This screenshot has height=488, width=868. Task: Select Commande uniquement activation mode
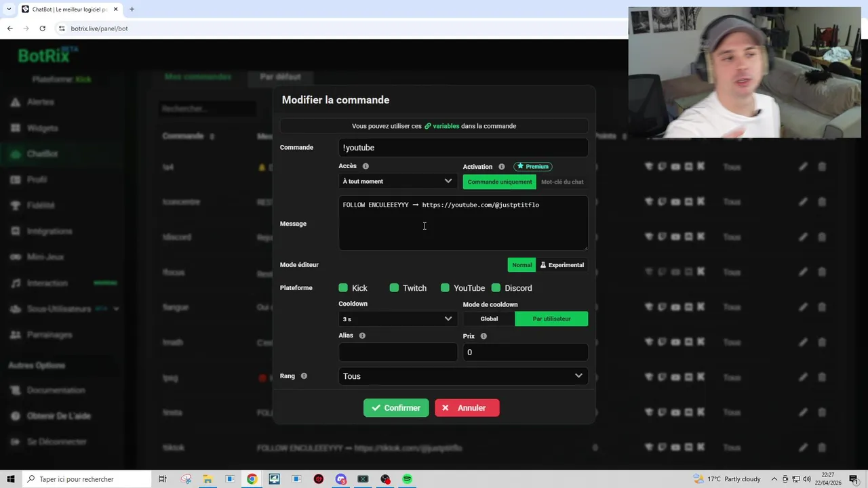coord(499,182)
